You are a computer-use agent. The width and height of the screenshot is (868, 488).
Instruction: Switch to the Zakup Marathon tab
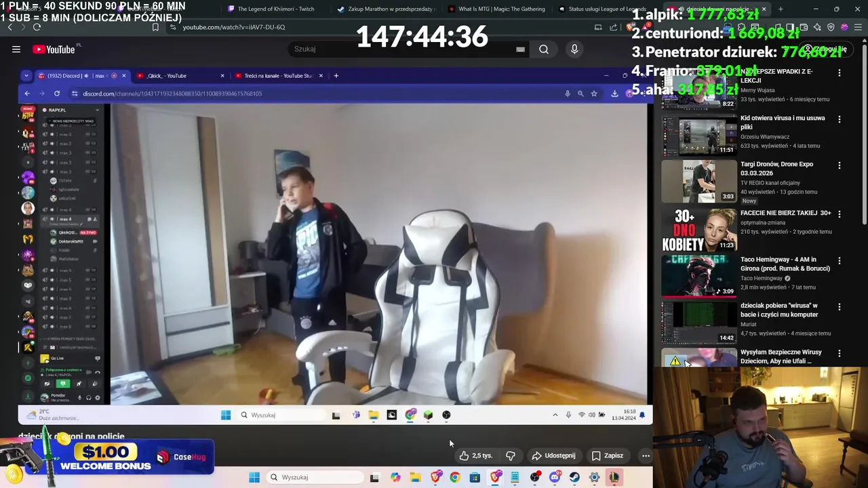[387, 9]
